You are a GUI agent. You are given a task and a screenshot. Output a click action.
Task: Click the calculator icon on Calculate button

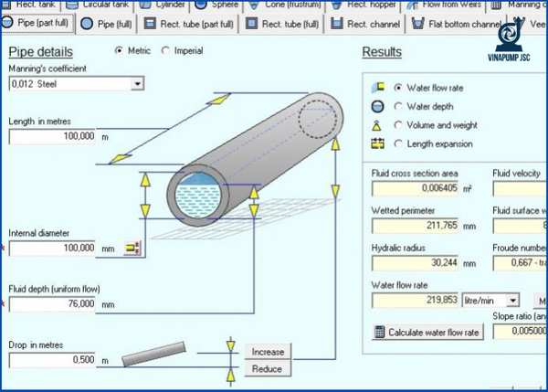pyautogui.click(x=379, y=332)
